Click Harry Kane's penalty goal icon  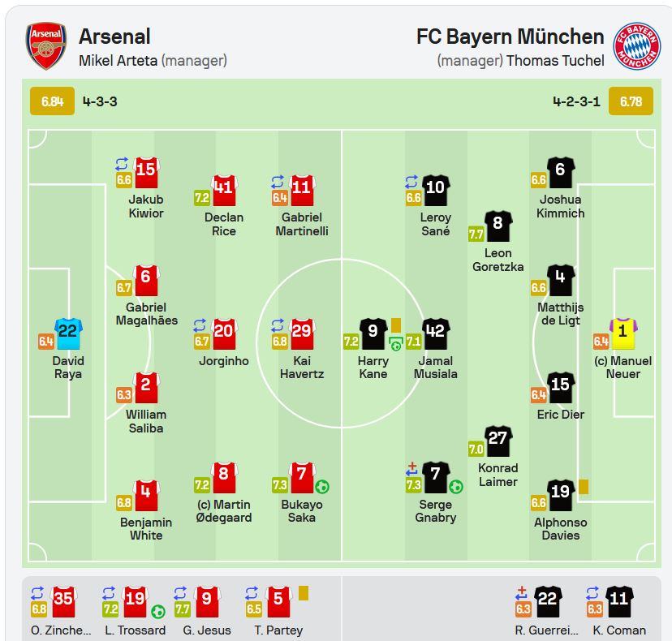pos(396,345)
